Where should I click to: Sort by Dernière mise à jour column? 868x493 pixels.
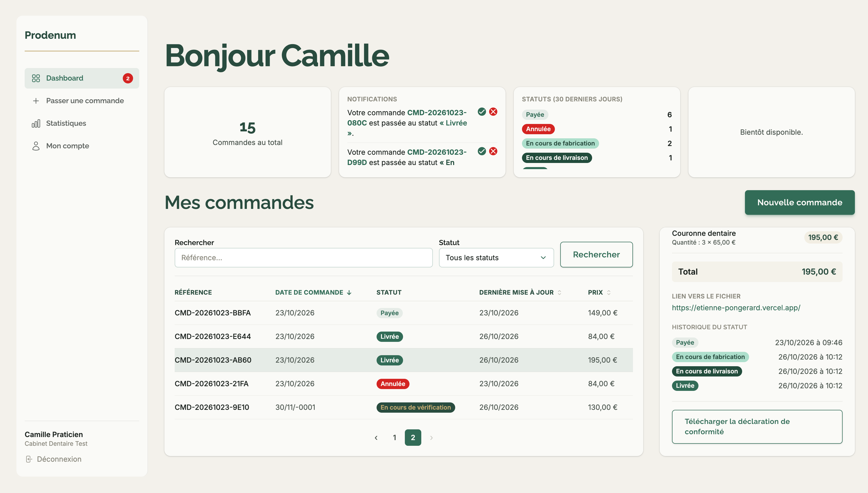point(520,293)
